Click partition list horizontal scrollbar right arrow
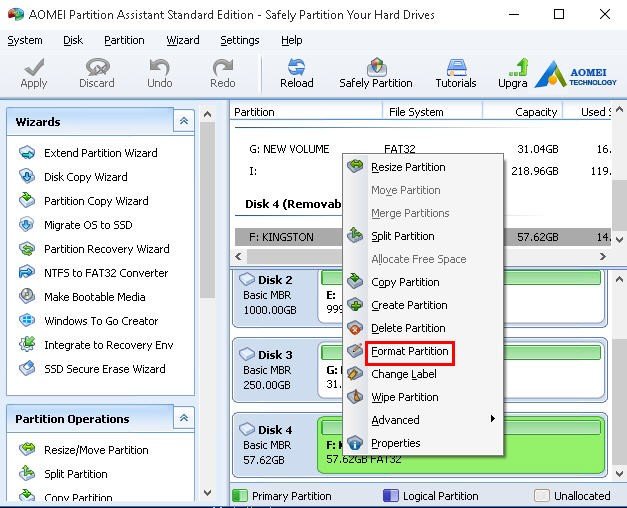The width and height of the screenshot is (627, 508). point(603,256)
